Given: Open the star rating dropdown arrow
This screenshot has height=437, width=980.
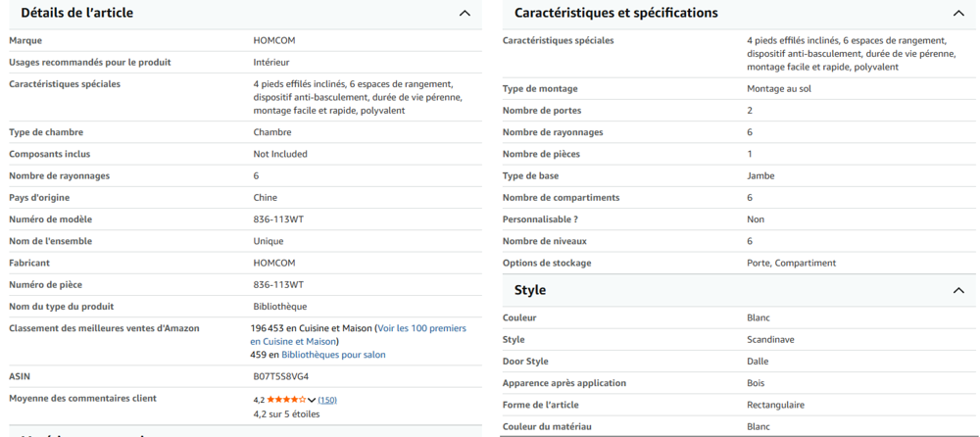Looking at the screenshot, I should (312, 400).
